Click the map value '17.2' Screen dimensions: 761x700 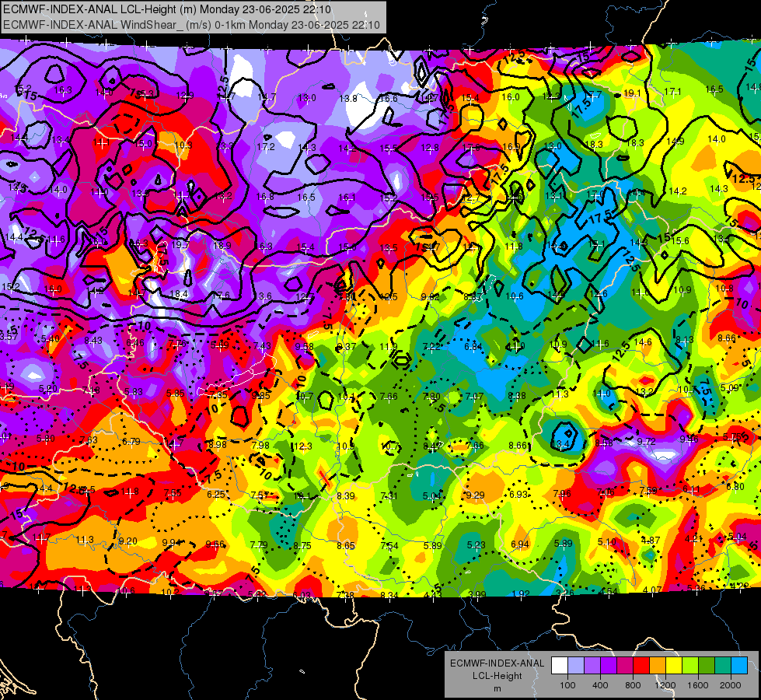[266, 147]
